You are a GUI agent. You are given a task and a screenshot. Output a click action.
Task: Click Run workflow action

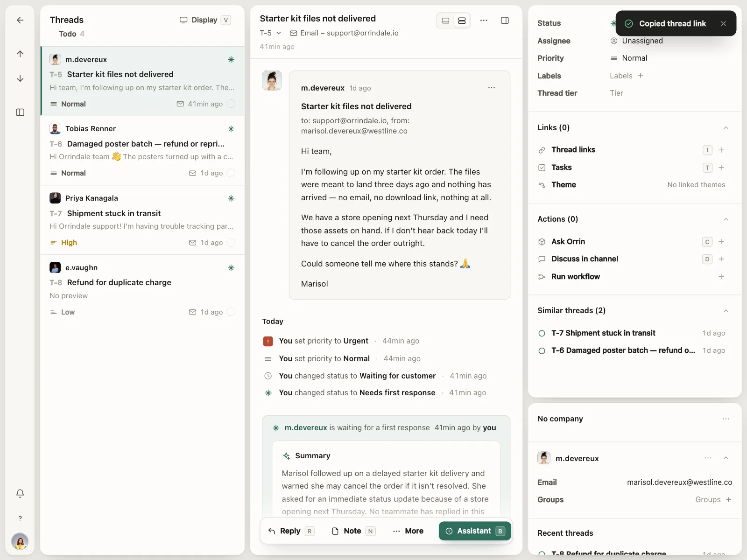tap(575, 277)
